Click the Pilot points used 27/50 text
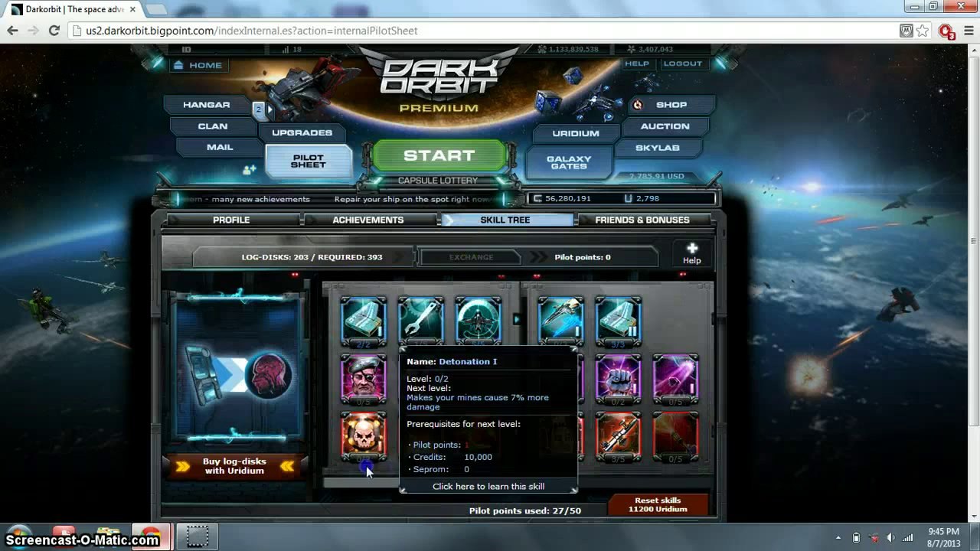Screen dimensions: 980x551 pos(525,510)
